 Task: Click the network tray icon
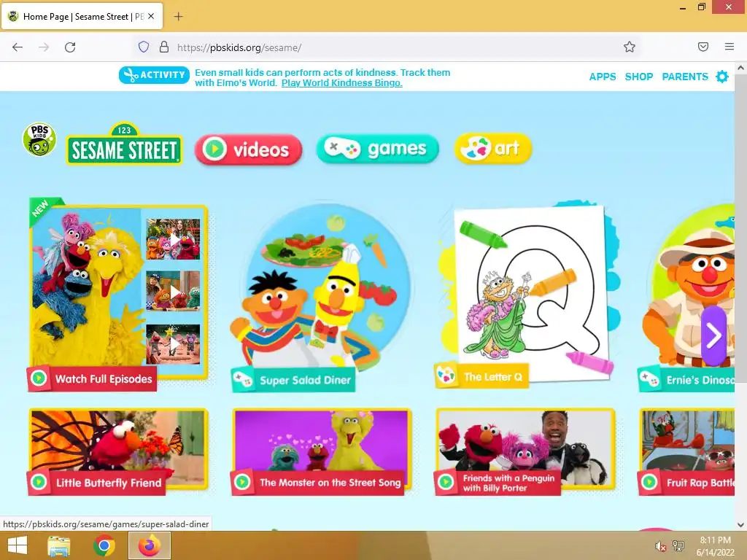[678, 546]
